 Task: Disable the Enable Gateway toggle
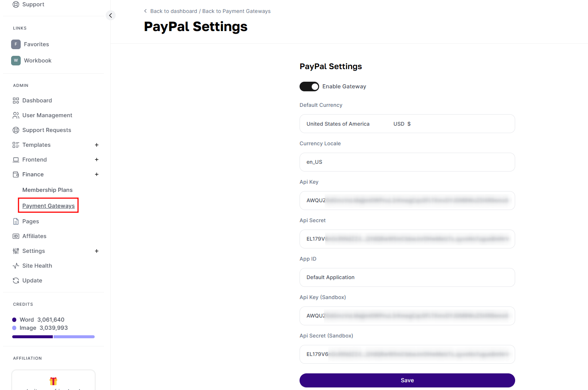pos(309,86)
